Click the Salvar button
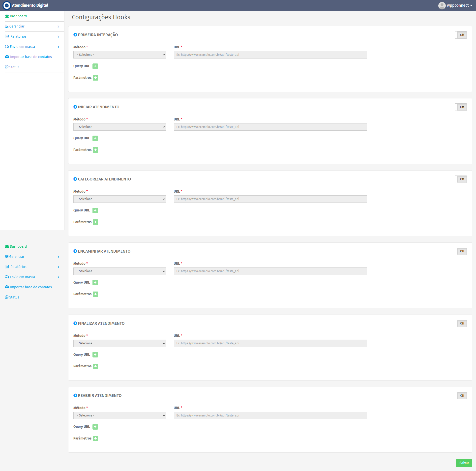The height and width of the screenshot is (471, 476). (x=464, y=463)
